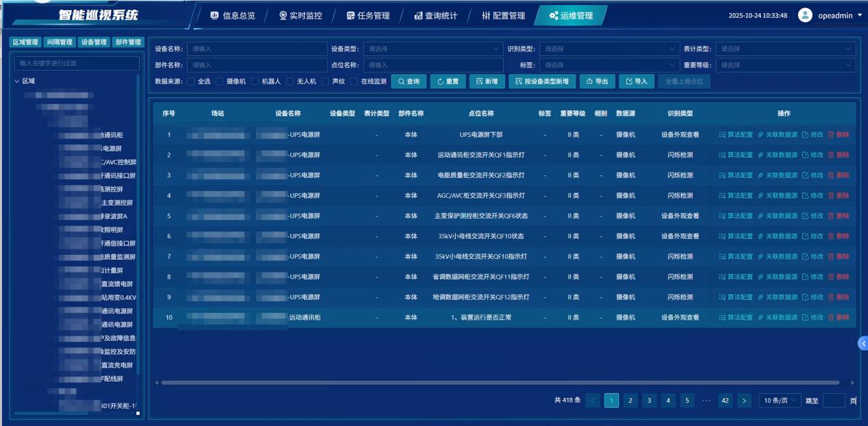Open the 配置管理 tab
Screen dimensions: 868x426
(503, 16)
